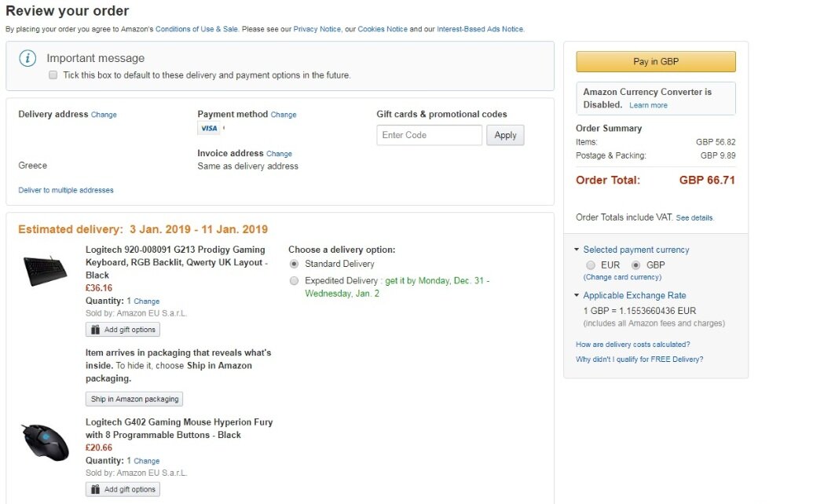Click the Enter Code input field

coord(429,135)
